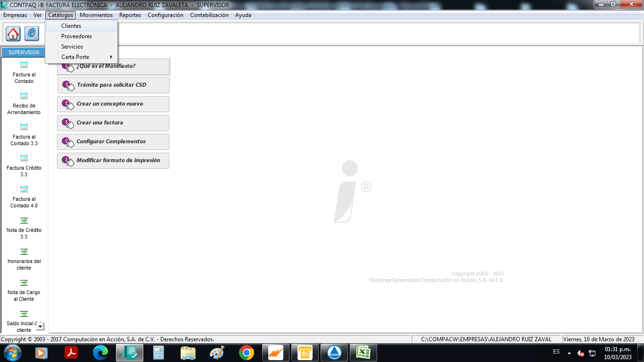The height and width of the screenshot is (362, 644).
Task: Open the Configuración menu
Action: coord(165,15)
